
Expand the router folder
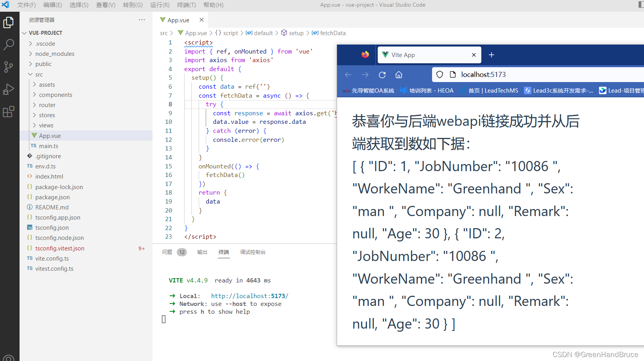tap(34, 105)
